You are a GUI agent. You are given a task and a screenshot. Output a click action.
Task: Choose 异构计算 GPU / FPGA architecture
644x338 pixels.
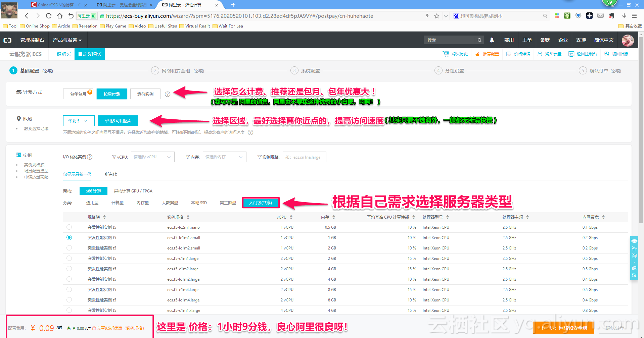[133, 191]
